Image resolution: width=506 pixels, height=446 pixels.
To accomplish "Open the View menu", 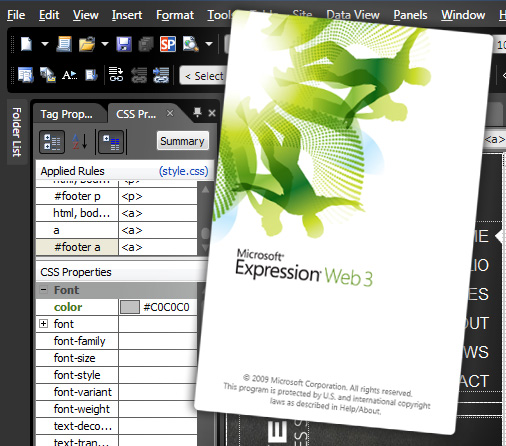I will tap(86, 15).
